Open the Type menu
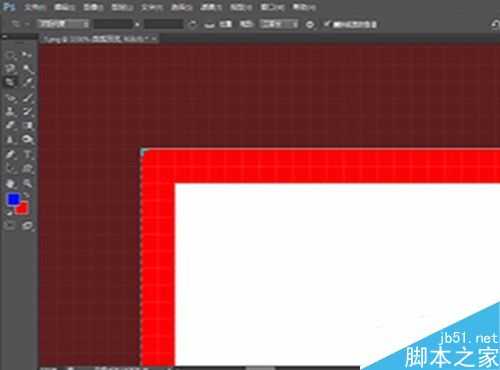Viewport: 500px width, 370px height. pyautogui.click(x=152, y=7)
